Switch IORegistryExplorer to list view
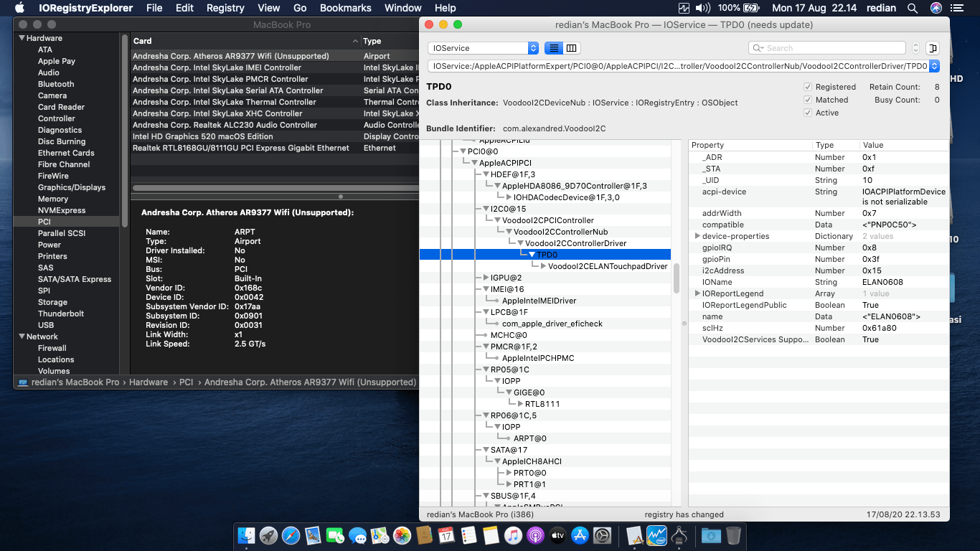980x551 pixels. pyautogui.click(x=554, y=48)
